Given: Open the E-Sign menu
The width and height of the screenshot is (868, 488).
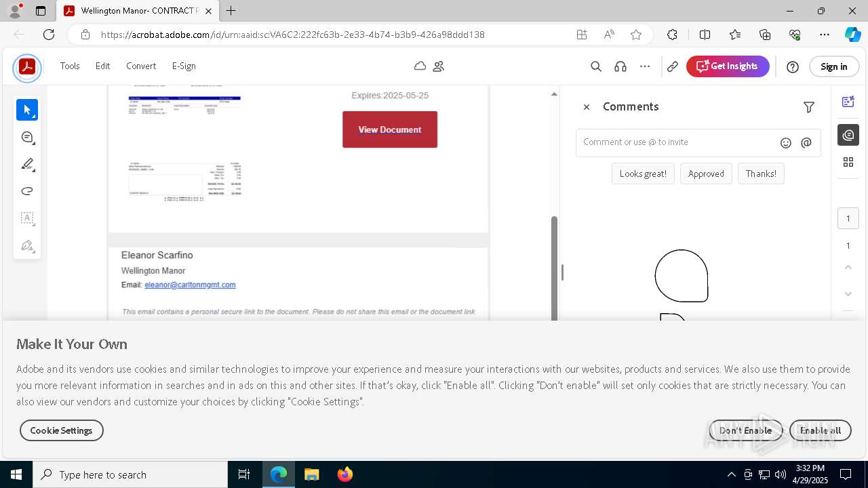Looking at the screenshot, I should click(184, 66).
